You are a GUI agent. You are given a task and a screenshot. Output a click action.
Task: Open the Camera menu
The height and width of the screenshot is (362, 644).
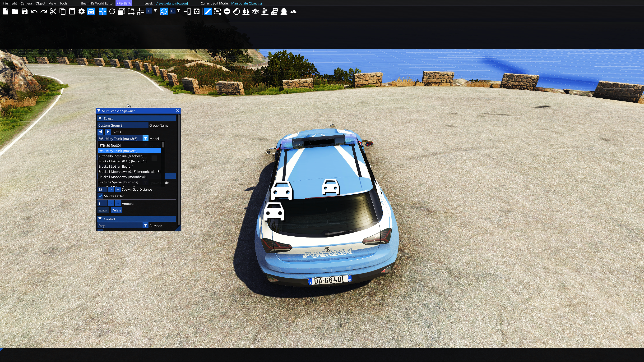coord(26,3)
